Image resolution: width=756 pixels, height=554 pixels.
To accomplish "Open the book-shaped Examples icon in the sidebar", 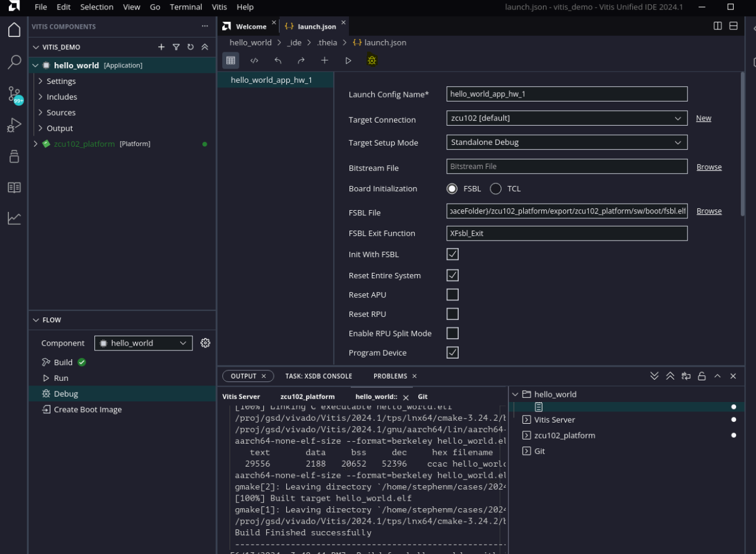I will coord(14,187).
